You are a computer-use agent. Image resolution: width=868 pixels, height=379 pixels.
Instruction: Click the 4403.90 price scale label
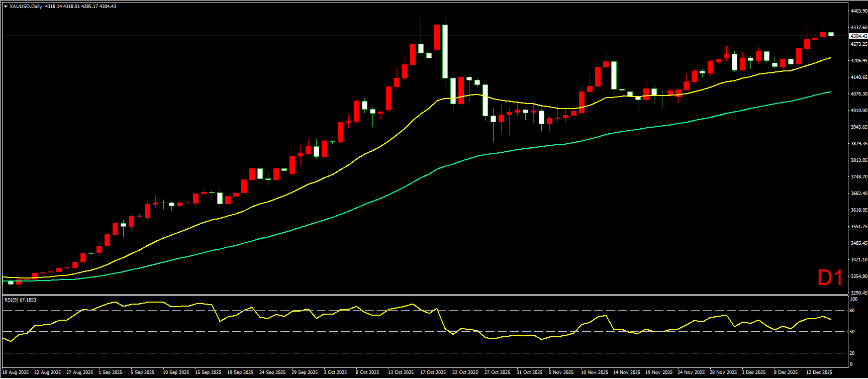pyautogui.click(x=858, y=11)
